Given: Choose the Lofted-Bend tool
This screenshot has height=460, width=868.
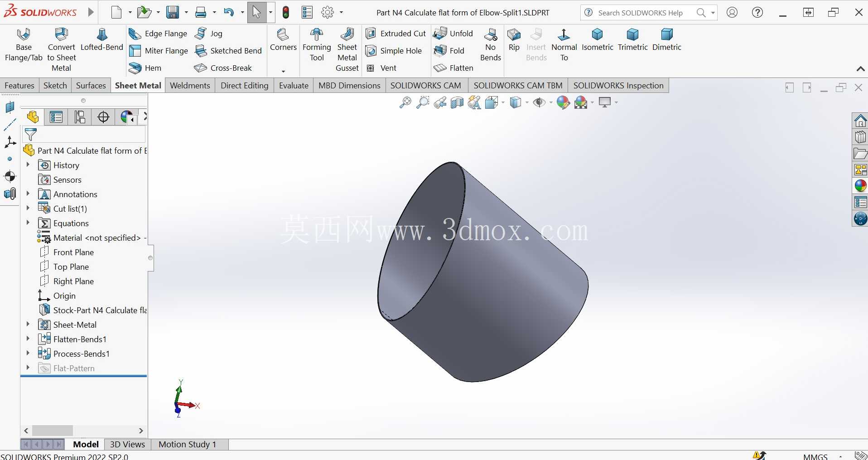Looking at the screenshot, I should click(x=102, y=40).
